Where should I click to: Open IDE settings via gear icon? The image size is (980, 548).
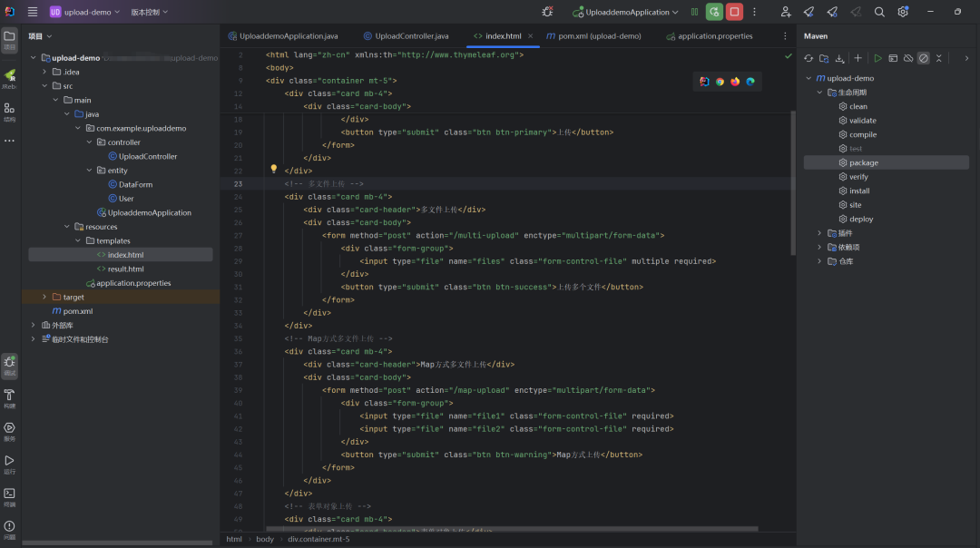901,12
